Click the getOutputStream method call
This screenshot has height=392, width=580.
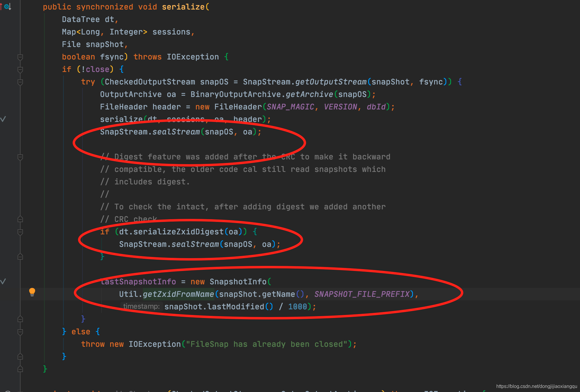331,82
